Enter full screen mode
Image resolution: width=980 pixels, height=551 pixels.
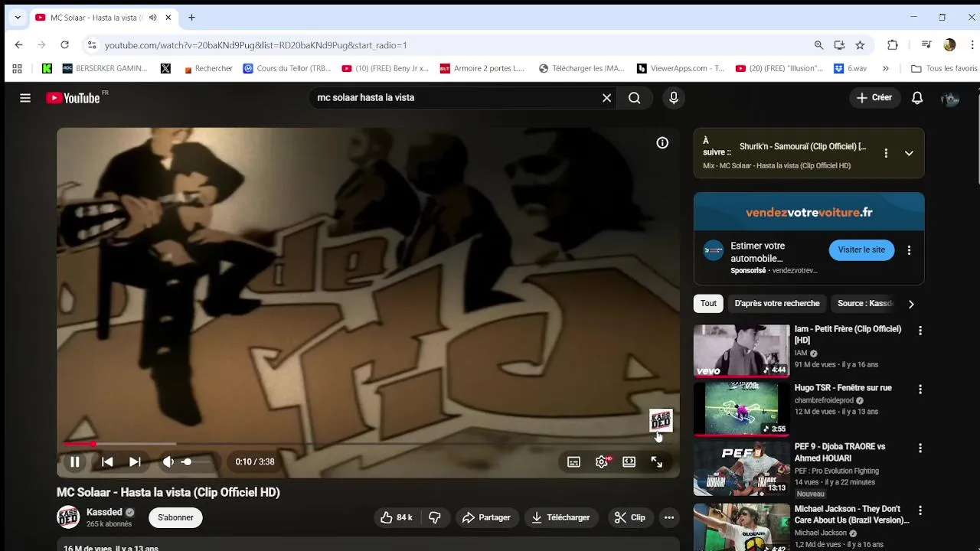[x=657, y=461]
